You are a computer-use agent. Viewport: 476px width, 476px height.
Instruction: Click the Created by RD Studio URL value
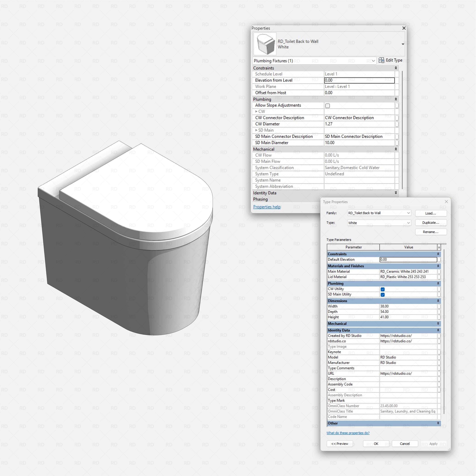[408, 336]
